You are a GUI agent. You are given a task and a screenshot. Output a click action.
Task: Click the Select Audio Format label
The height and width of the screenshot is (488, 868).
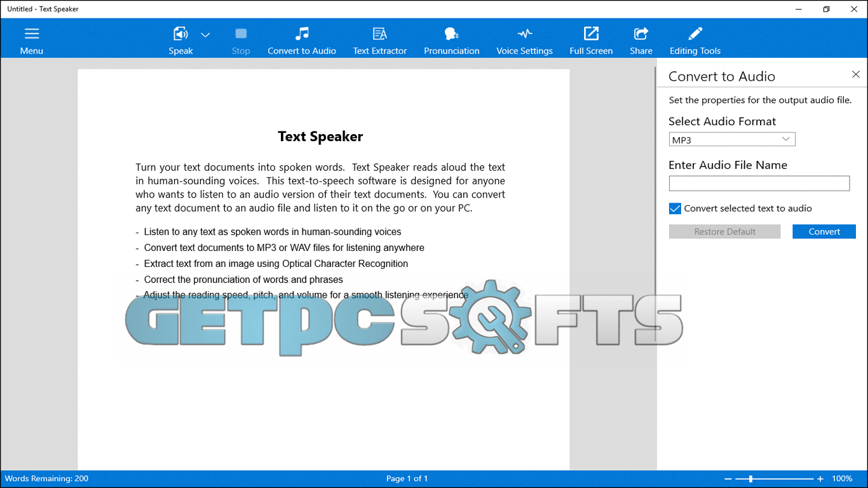click(722, 121)
